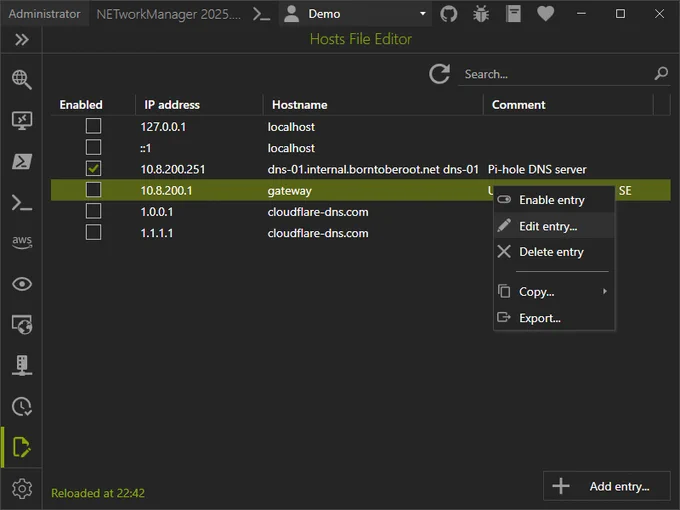Open the web console globe-window sidebar icon
Viewport: 680px width, 510px height.
pos(22,325)
